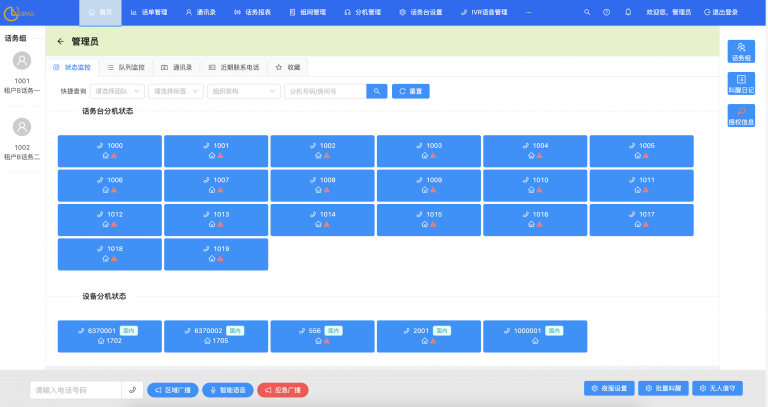Select extension card 1018

pyautogui.click(x=110, y=254)
